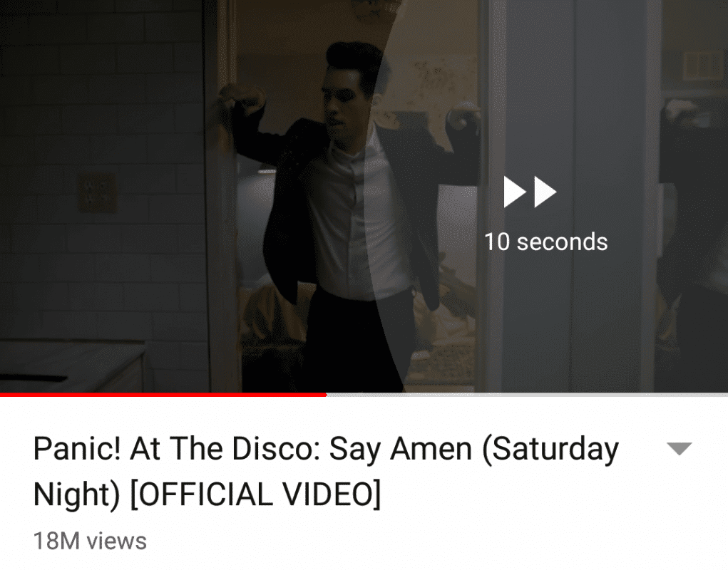Viewport: 728px width, 570px height.
Task: Jump to the far end of the progress bar
Action: [x=726, y=395]
